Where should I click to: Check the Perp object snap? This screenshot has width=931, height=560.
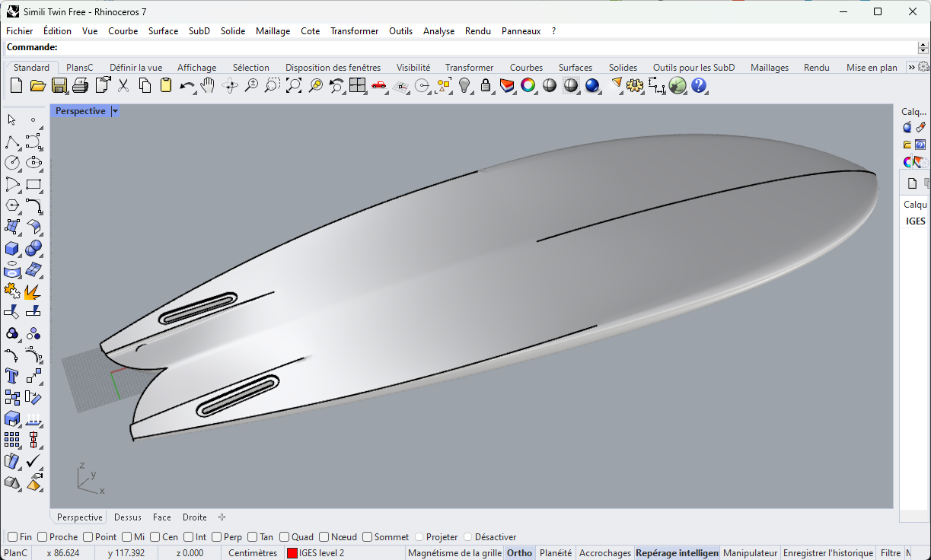tap(217, 537)
